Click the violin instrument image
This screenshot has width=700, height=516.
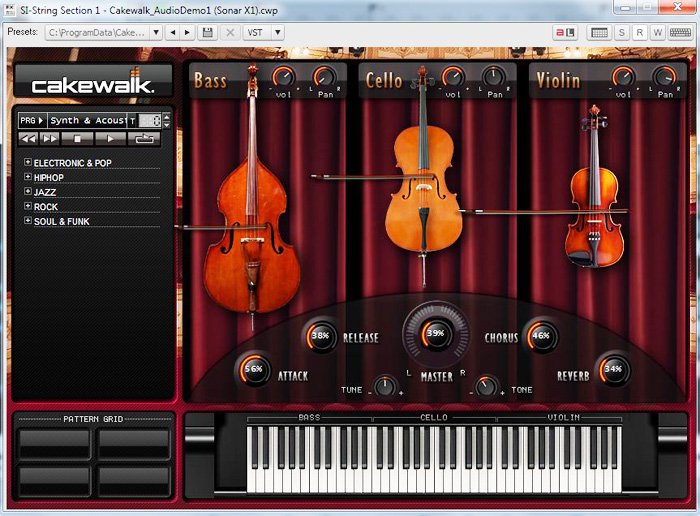[594, 187]
